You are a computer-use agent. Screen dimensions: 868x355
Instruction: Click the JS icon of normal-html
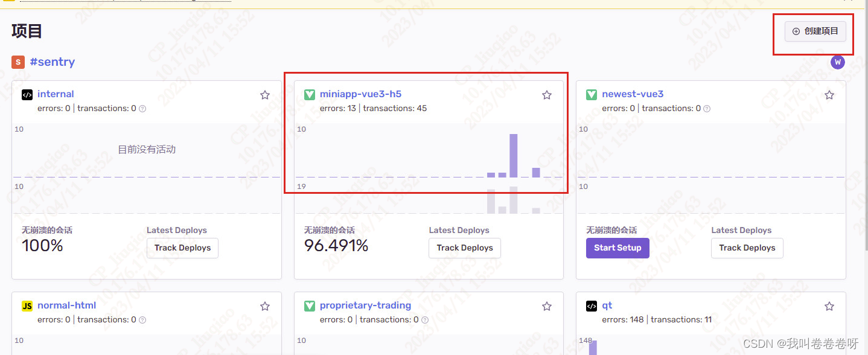tap(27, 306)
